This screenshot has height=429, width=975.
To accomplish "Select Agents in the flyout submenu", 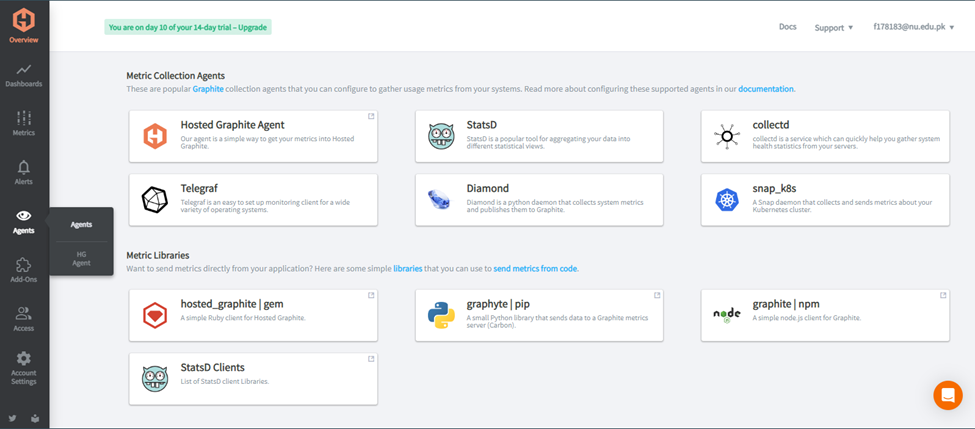I will (81, 224).
